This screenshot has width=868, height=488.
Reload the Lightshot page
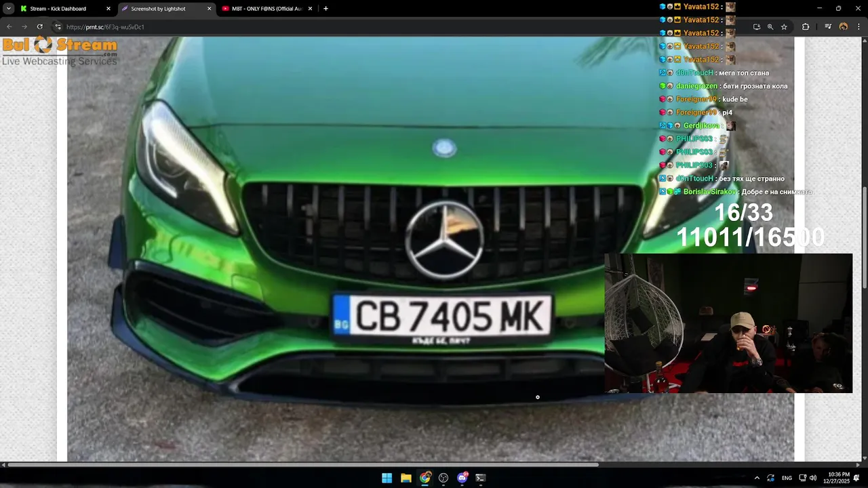click(x=39, y=26)
